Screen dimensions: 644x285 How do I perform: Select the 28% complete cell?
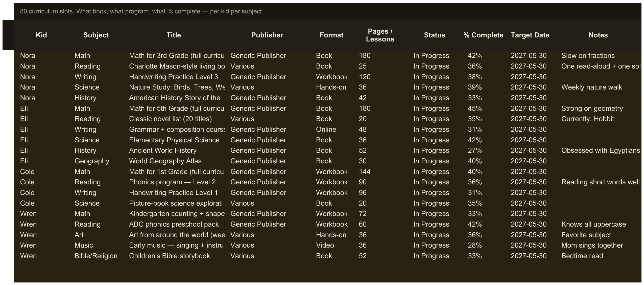point(483,245)
